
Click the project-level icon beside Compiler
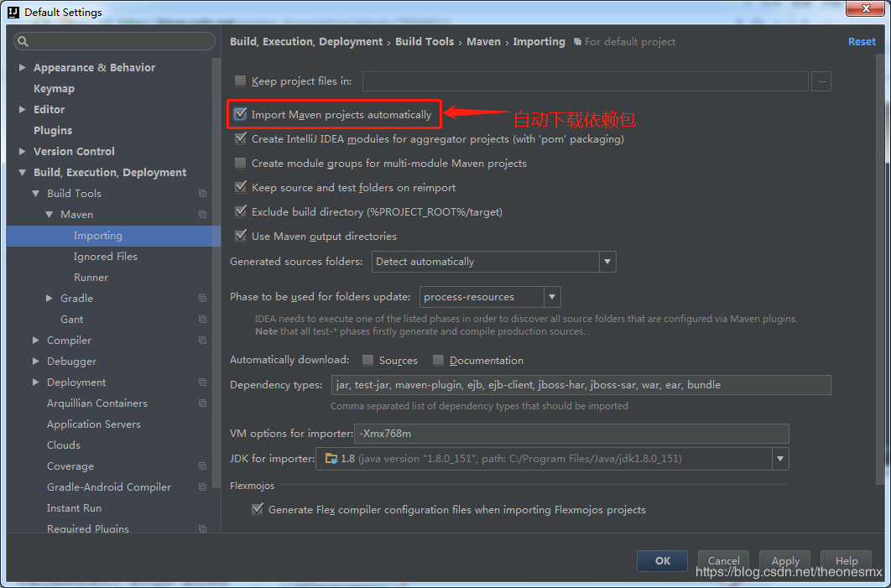[202, 341]
